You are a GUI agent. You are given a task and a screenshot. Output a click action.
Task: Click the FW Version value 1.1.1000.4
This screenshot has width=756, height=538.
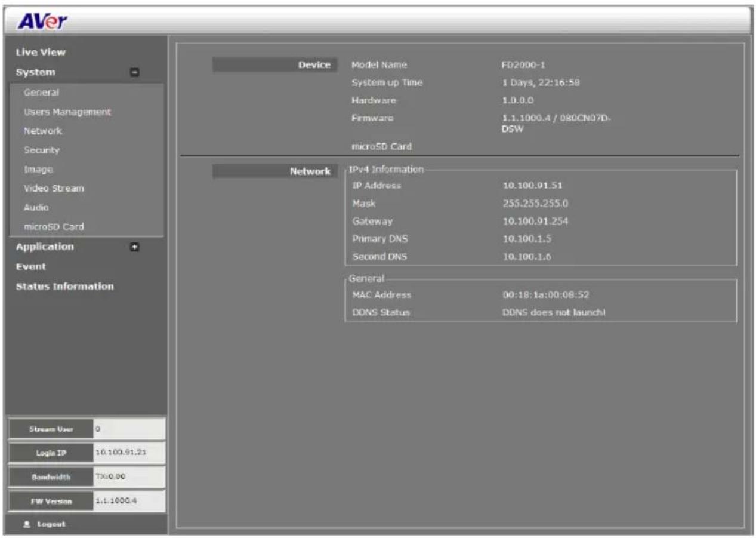115,501
